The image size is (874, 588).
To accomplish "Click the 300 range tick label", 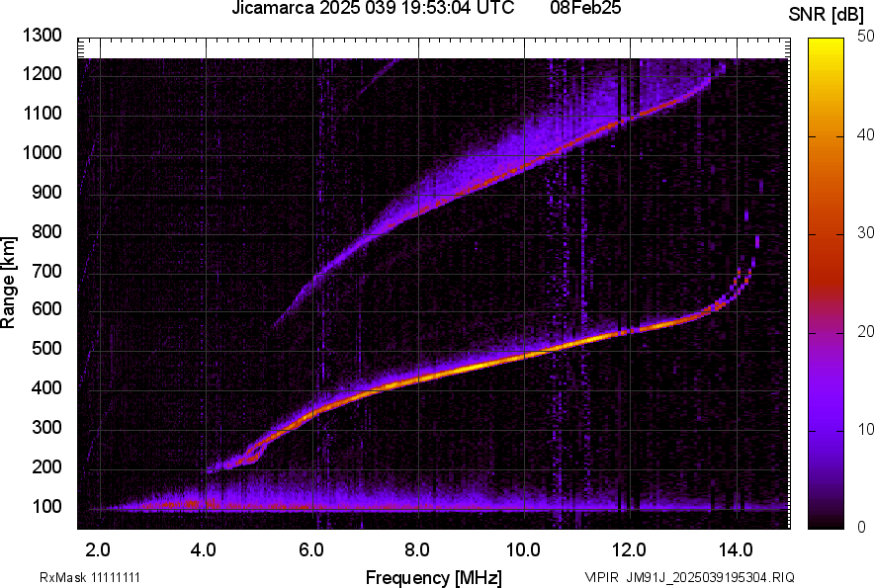I will tap(46, 428).
